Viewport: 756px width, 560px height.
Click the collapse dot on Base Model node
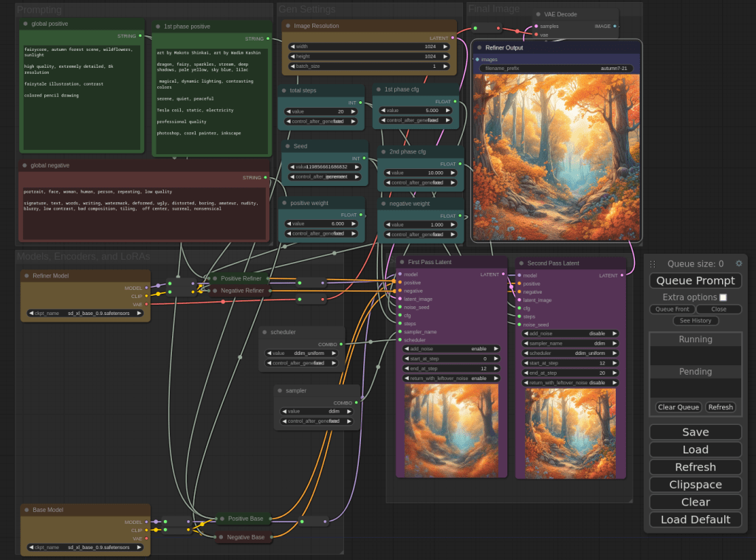click(x=26, y=510)
